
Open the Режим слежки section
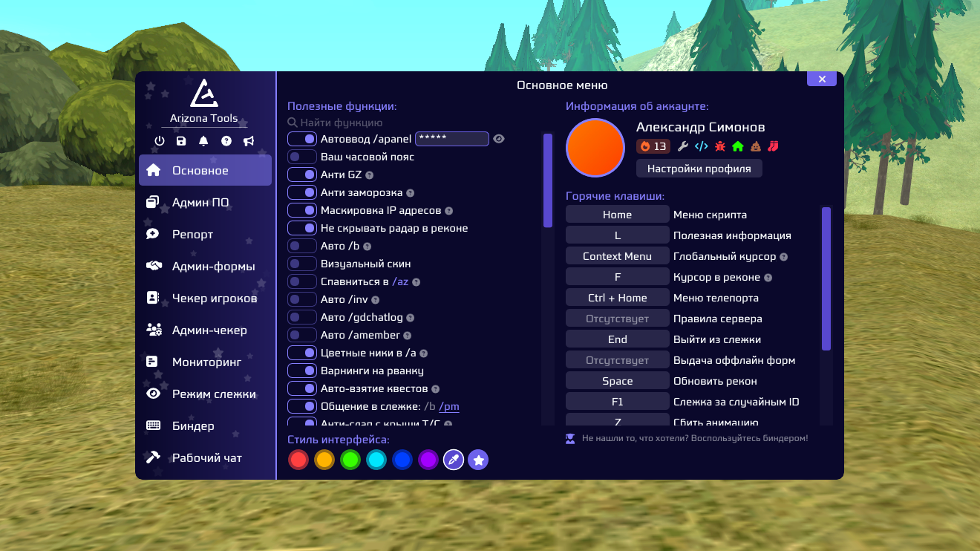point(205,394)
